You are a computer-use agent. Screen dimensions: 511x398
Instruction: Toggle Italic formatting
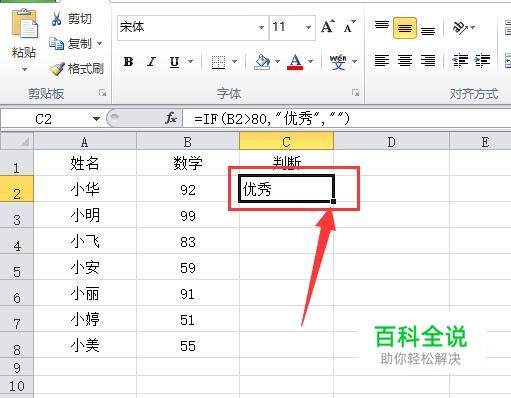tap(152, 62)
